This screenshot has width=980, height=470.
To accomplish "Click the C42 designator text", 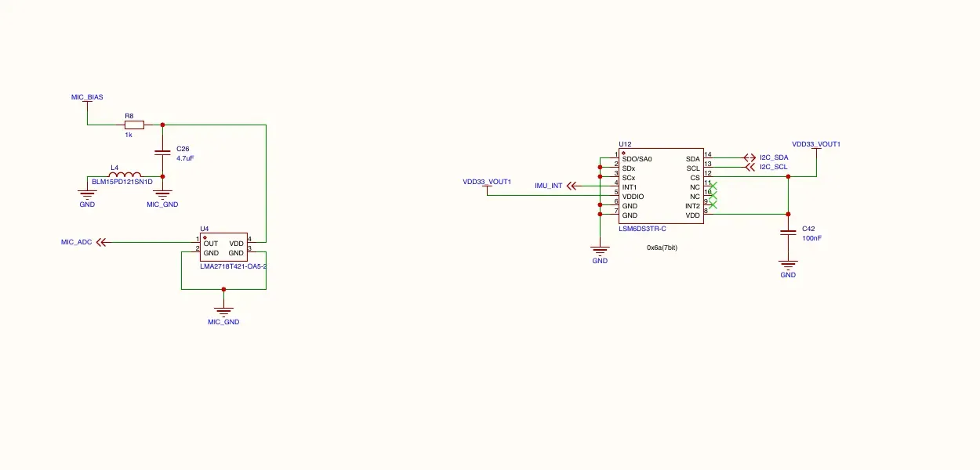I will [x=808, y=229].
